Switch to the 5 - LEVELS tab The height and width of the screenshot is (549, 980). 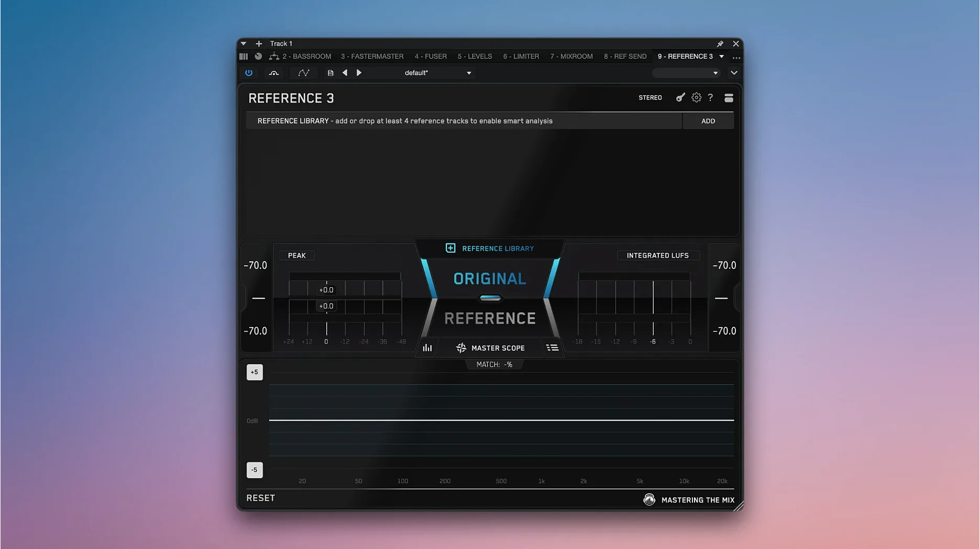point(475,57)
